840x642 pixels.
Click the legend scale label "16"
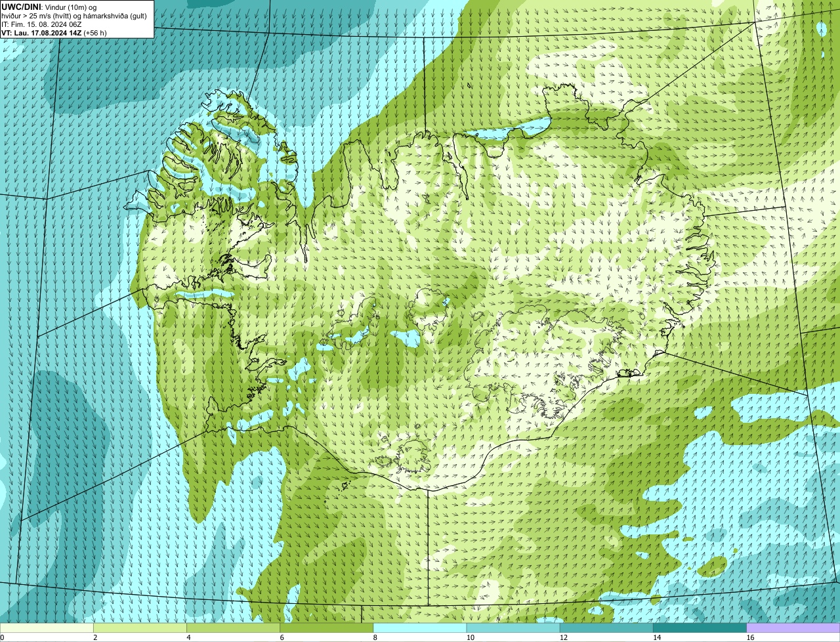coord(750,637)
